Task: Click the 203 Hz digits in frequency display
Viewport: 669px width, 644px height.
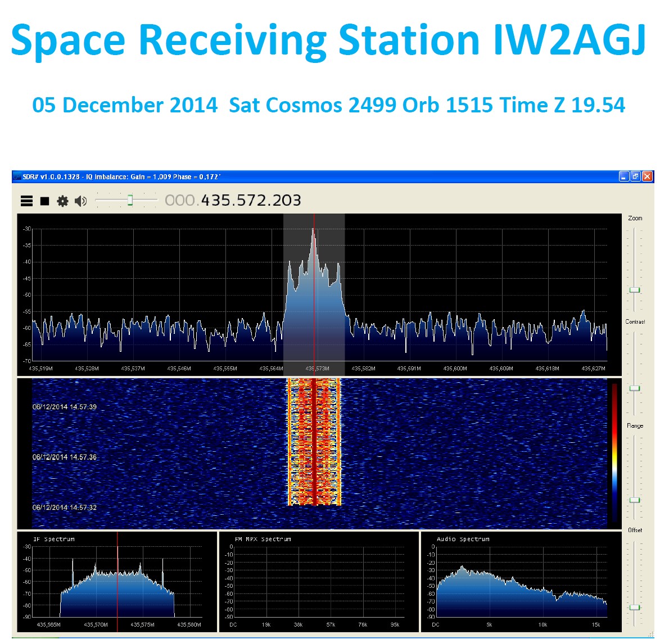Action: coord(287,201)
